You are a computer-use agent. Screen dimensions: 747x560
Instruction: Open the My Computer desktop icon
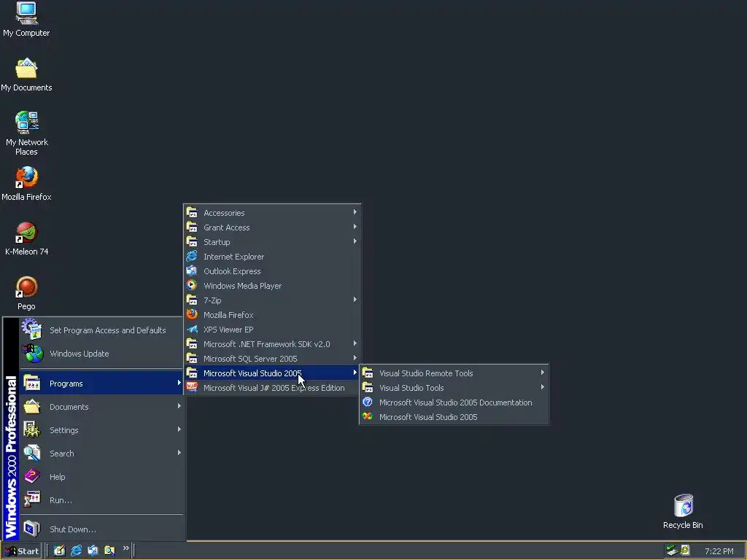click(x=26, y=19)
